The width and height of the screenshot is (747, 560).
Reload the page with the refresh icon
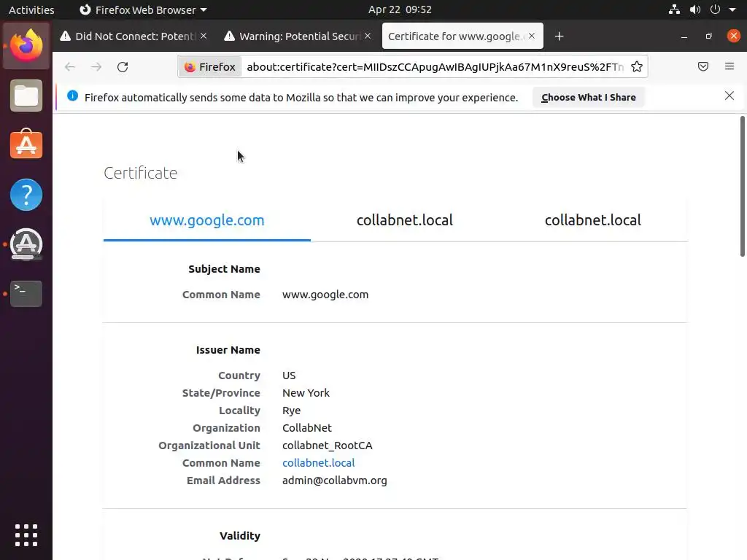click(123, 67)
